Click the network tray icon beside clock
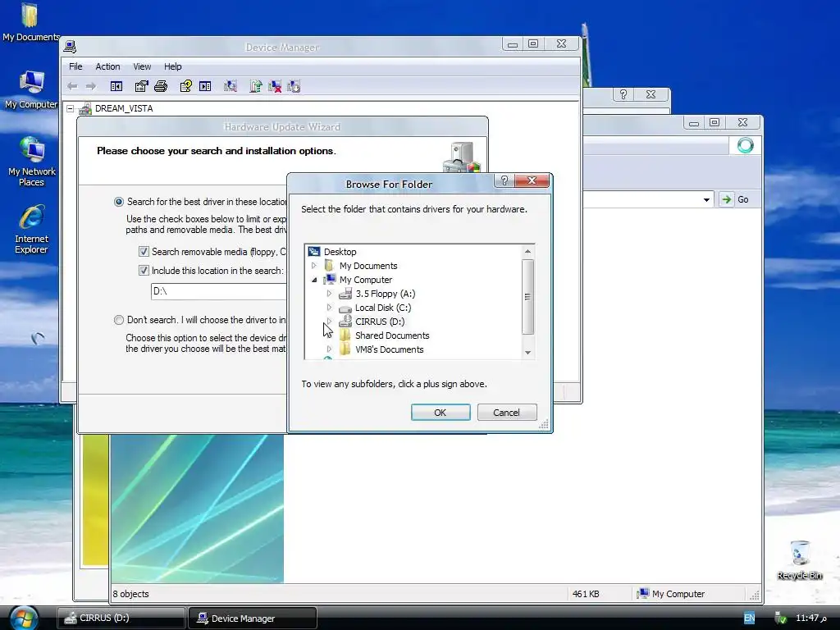 (780, 619)
